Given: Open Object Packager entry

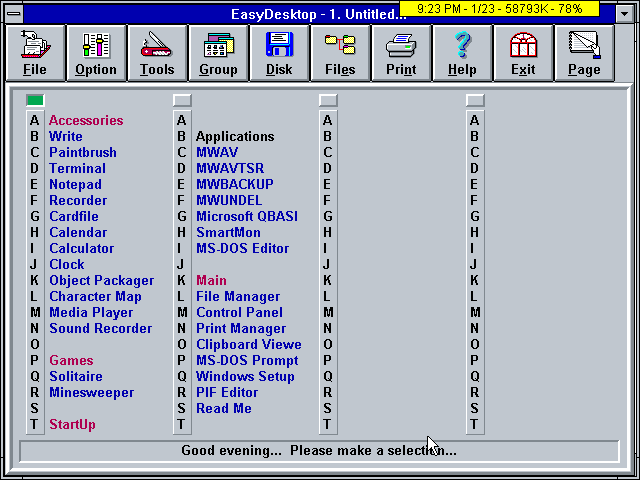Looking at the screenshot, I should pyautogui.click(x=102, y=280).
